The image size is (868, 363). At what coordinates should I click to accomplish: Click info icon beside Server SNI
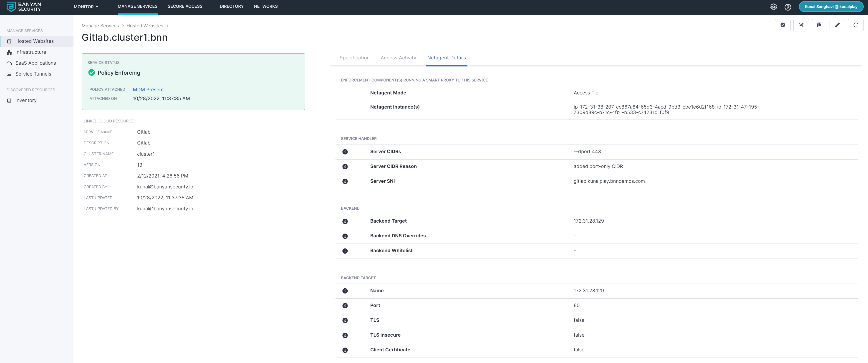(x=345, y=181)
